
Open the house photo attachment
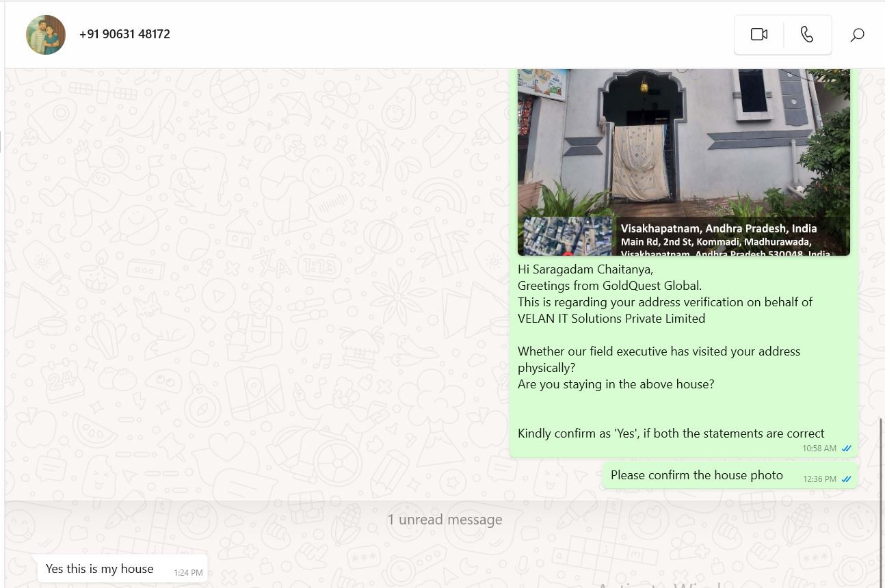pos(684,162)
